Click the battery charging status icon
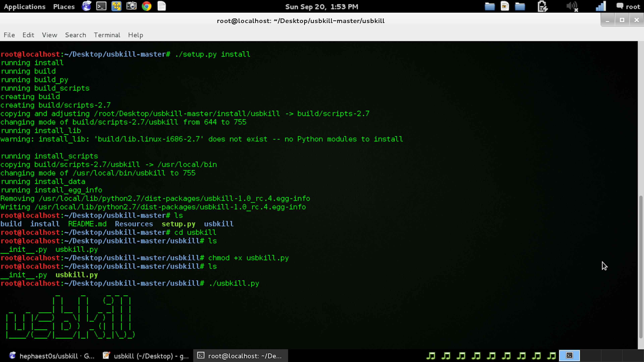The image size is (644, 362). (x=542, y=6)
